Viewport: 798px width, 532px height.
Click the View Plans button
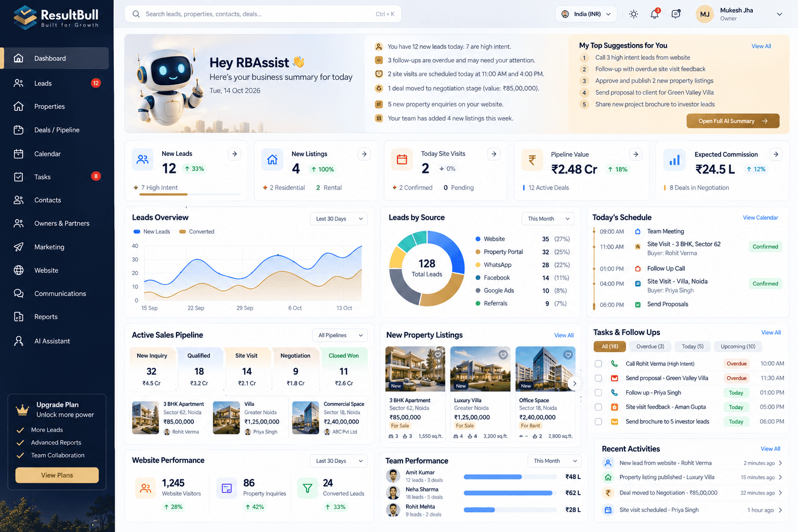[x=57, y=475]
